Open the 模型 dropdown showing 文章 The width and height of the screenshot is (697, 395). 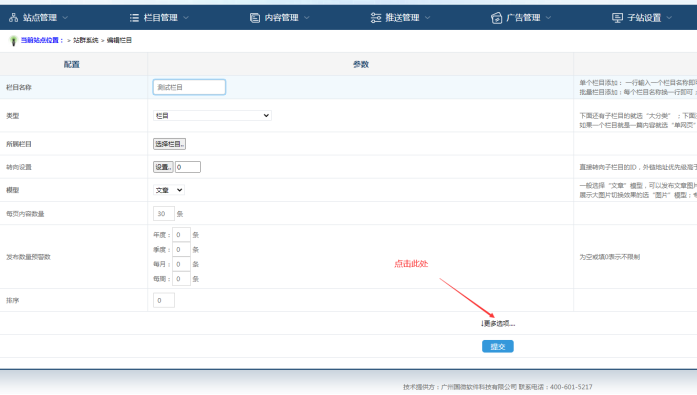pos(168,190)
